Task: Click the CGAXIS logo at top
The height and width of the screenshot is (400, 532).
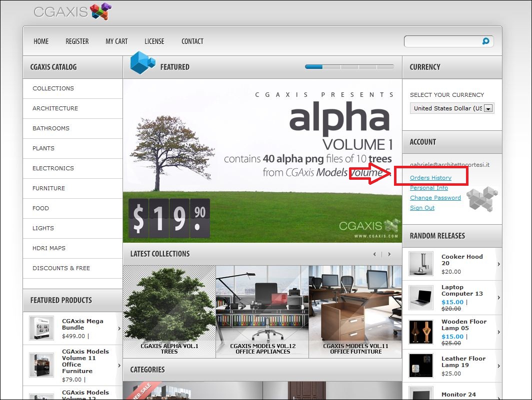Action: [x=72, y=11]
